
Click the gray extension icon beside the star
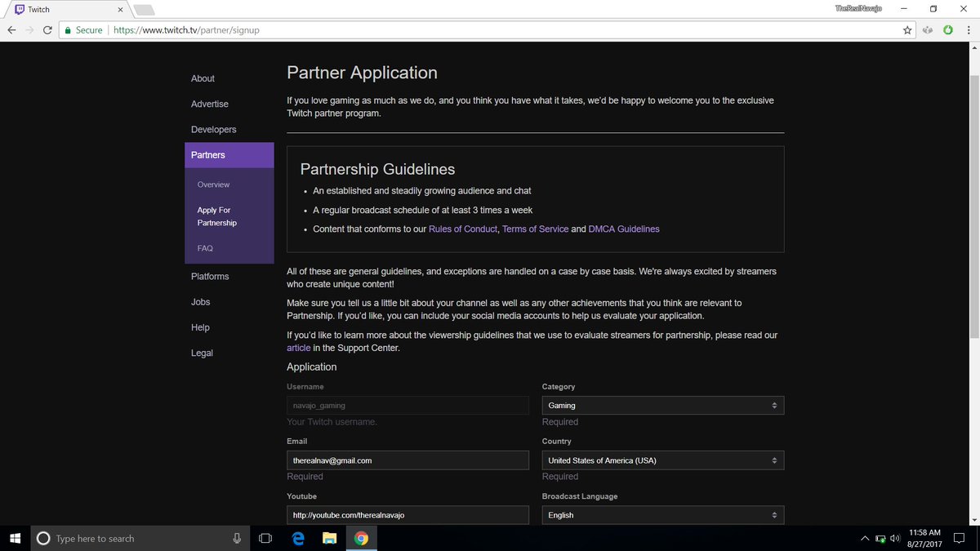coord(929,30)
